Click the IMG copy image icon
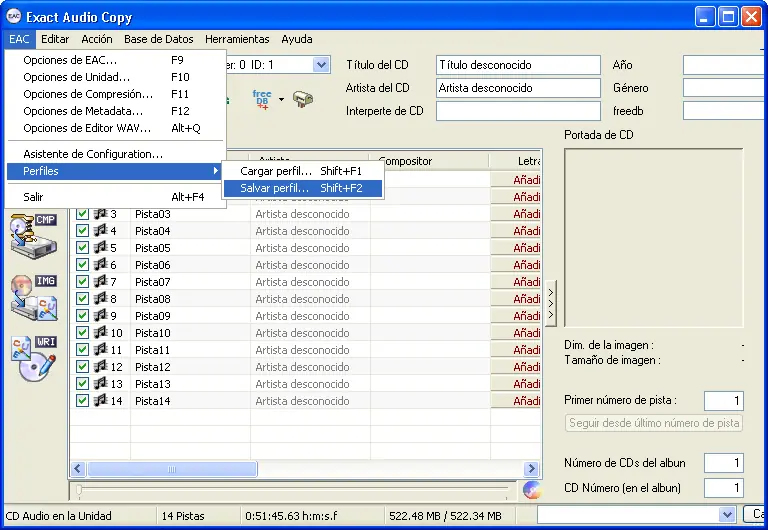768x530 pixels. pyautogui.click(x=33, y=297)
